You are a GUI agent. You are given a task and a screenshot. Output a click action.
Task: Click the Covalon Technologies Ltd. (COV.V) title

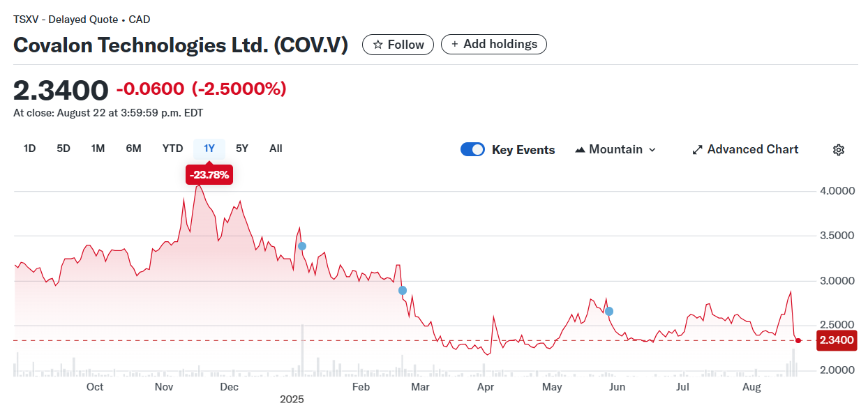[x=181, y=45]
